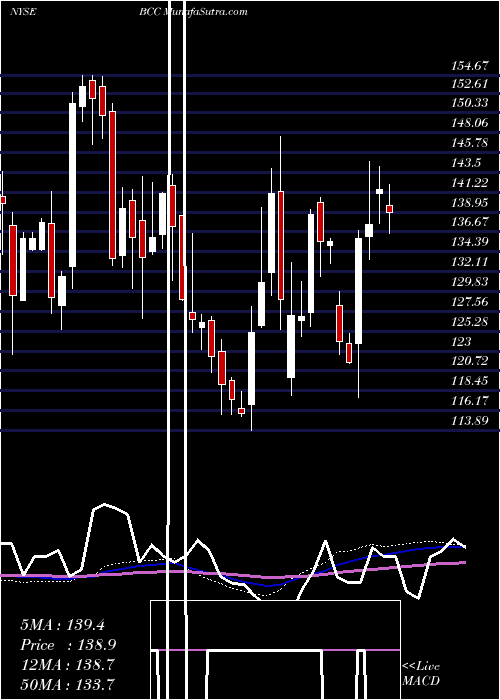Click the 5MA : 139.4 reading
Screen dimensions: 500x700
click(x=62, y=625)
